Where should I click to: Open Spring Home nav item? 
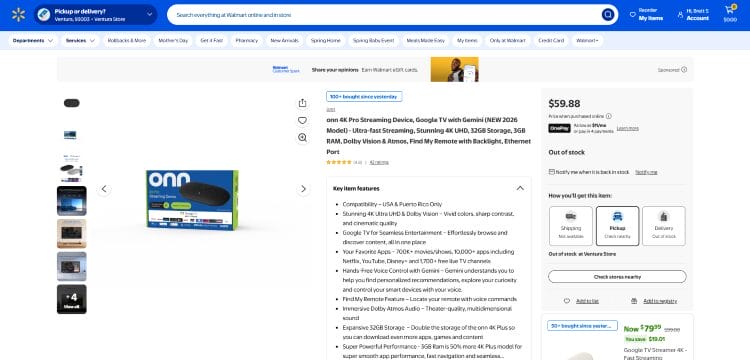pos(326,41)
